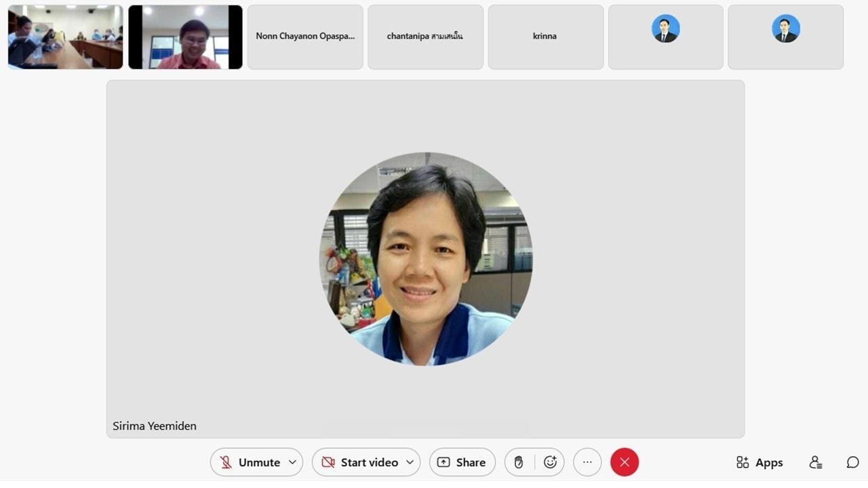
Task: Select the krinna participant tile
Action: tap(545, 37)
